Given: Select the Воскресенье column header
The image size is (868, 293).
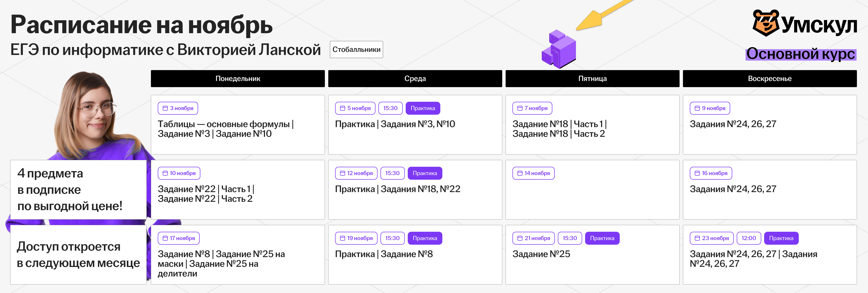Looking at the screenshot, I should pos(770,79).
